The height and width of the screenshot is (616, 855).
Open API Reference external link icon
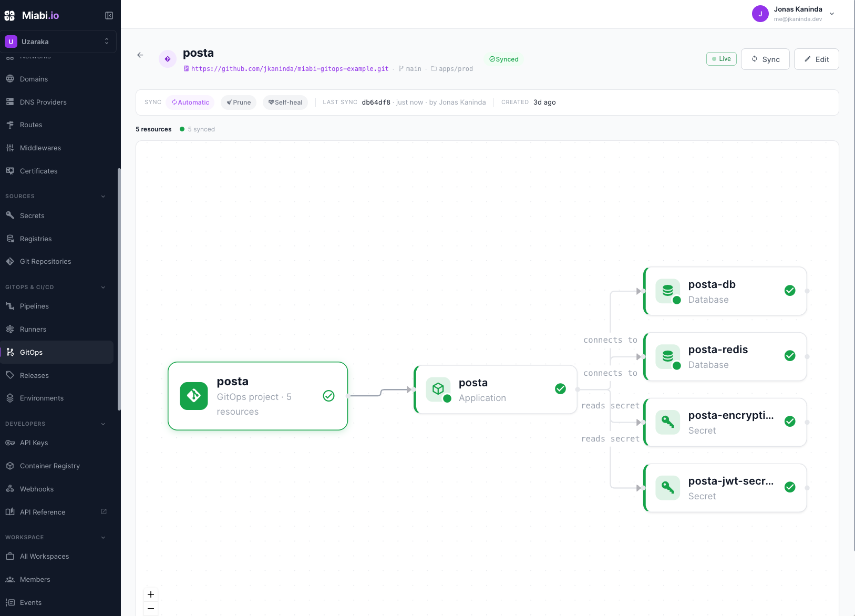[x=104, y=511]
